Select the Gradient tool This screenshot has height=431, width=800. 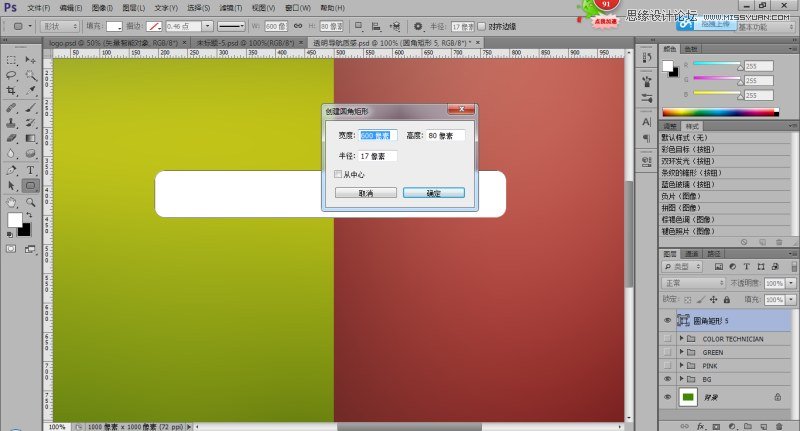(x=31, y=138)
